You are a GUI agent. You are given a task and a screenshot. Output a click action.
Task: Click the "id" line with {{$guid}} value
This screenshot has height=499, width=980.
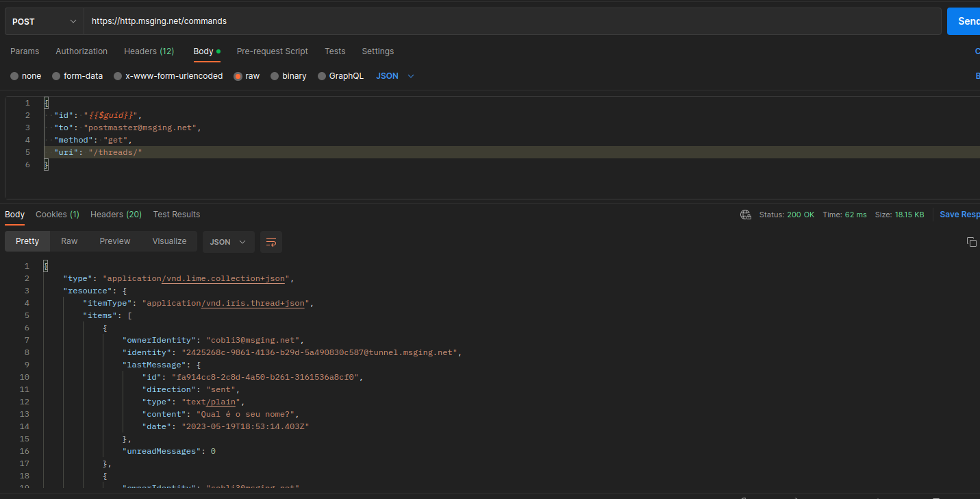coord(97,115)
